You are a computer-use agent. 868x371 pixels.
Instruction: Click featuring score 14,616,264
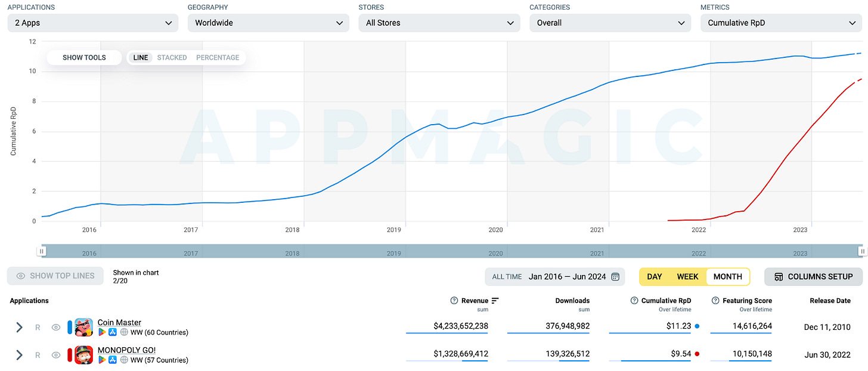(752, 326)
